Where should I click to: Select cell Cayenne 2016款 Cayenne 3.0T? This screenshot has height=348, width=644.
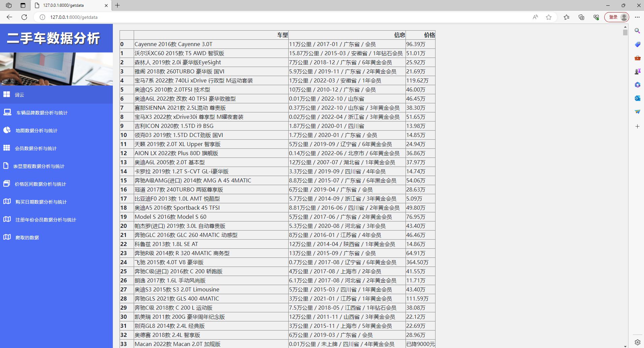211,44
